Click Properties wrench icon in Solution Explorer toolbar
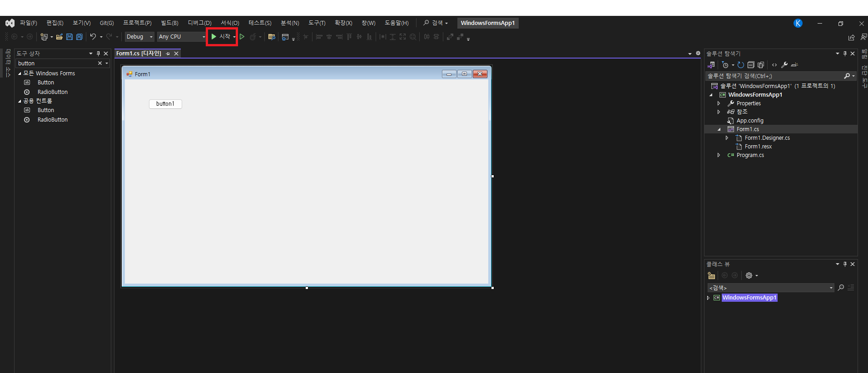Image resolution: width=868 pixels, height=373 pixels. tap(784, 65)
